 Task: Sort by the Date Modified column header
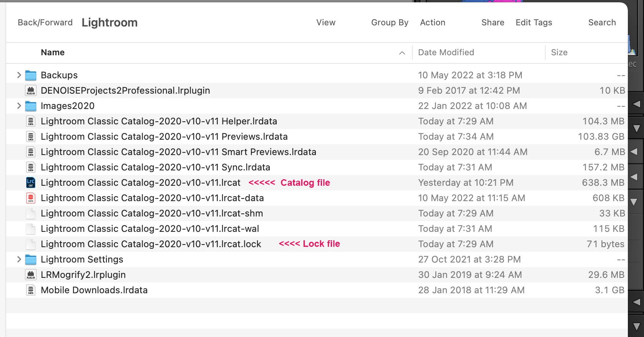(446, 53)
